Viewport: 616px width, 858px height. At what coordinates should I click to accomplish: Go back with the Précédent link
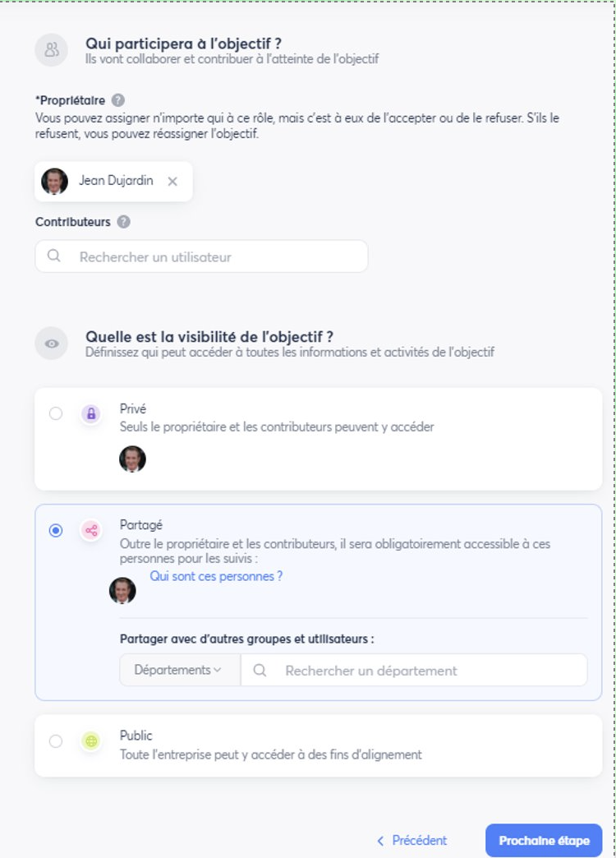coord(412,841)
